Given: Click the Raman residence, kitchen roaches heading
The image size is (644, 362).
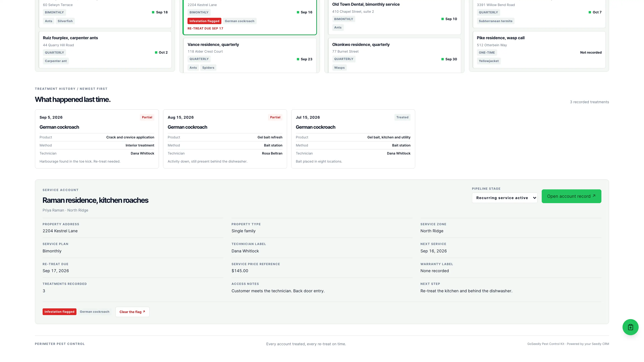Looking at the screenshot, I should tap(95, 200).
